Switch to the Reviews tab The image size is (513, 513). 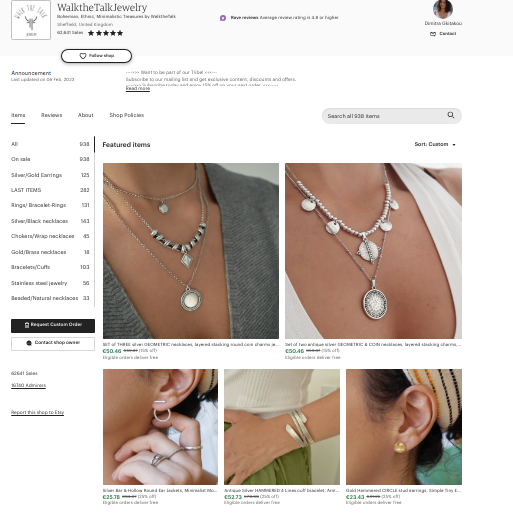tap(51, 115)
